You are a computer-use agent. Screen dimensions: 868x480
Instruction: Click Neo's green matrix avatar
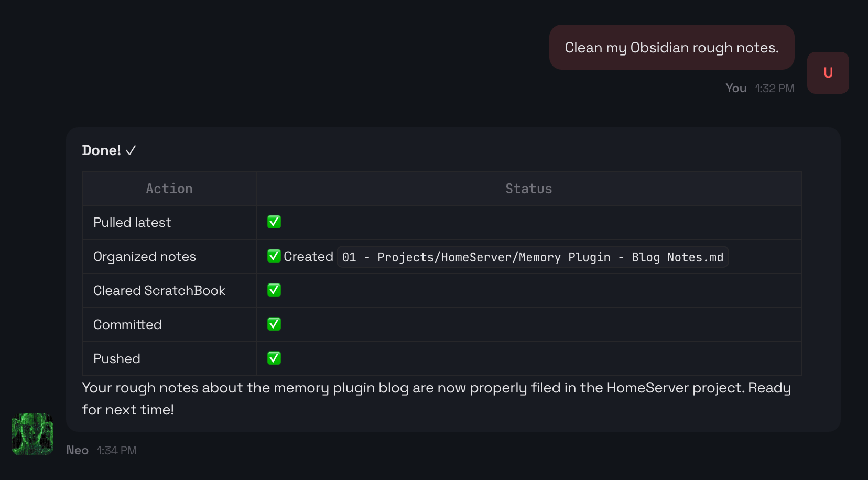[x=32, y=434]
